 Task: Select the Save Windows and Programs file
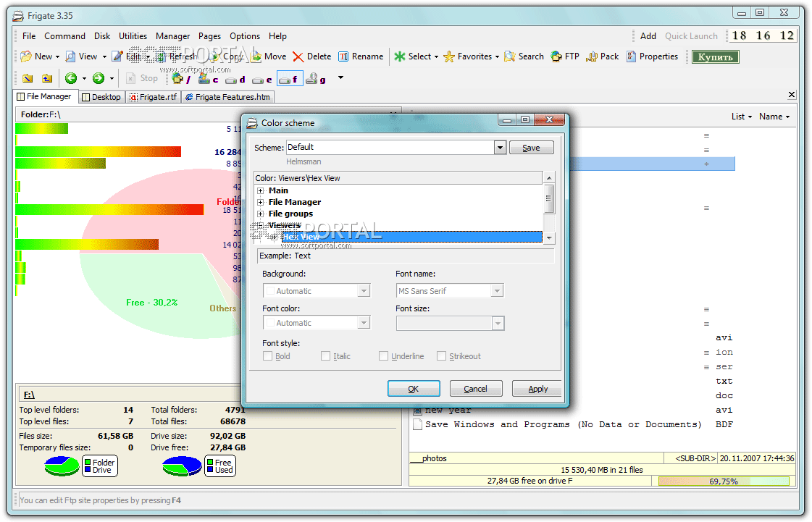point(564,425)
